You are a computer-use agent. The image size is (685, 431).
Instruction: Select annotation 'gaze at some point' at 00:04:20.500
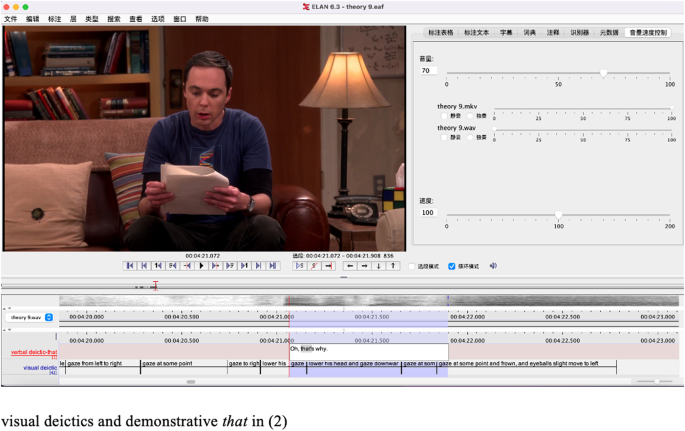click(x=184, y=367)
